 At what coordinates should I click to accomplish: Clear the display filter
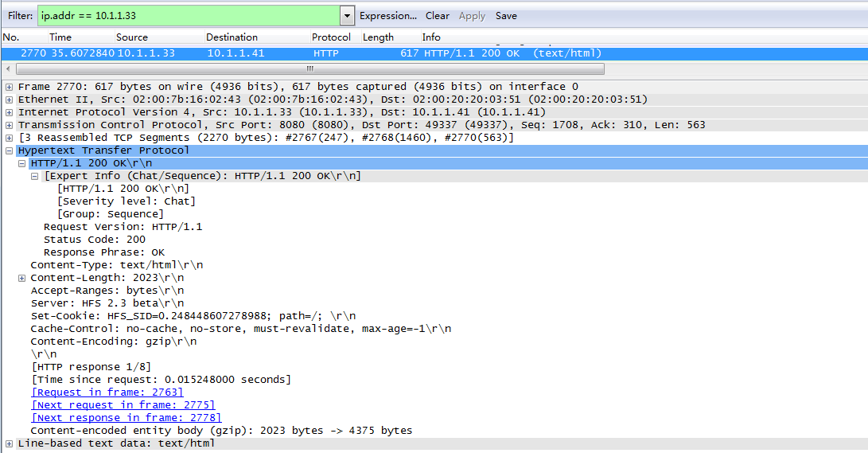pyautogui.click(x=438, y=16)
